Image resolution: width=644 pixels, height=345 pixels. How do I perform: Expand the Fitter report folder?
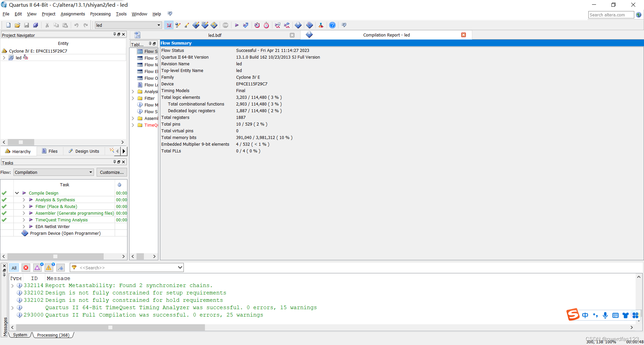coord(133,98)
